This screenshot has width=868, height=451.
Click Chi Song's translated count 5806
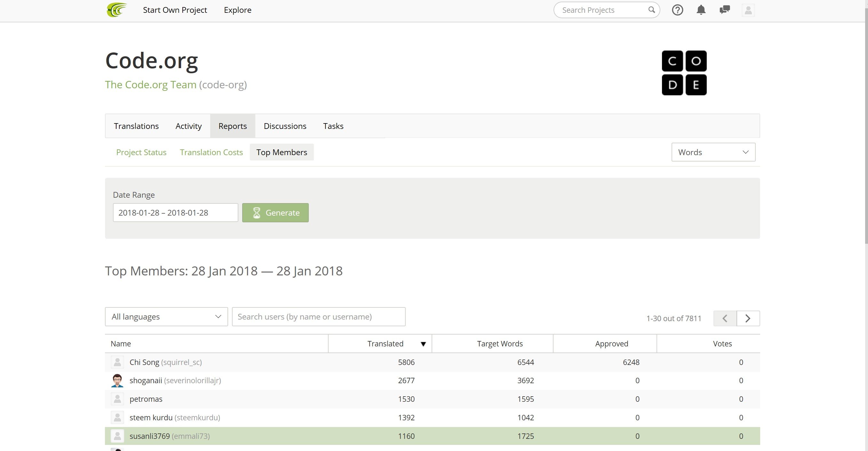click(406, 362)
